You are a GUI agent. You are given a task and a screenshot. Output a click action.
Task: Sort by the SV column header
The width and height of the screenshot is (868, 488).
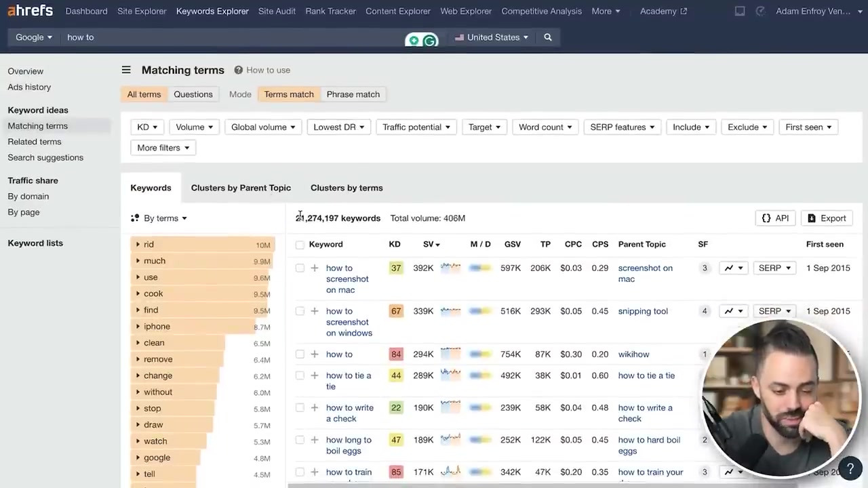pyautogui.click(x=431, y=245)
